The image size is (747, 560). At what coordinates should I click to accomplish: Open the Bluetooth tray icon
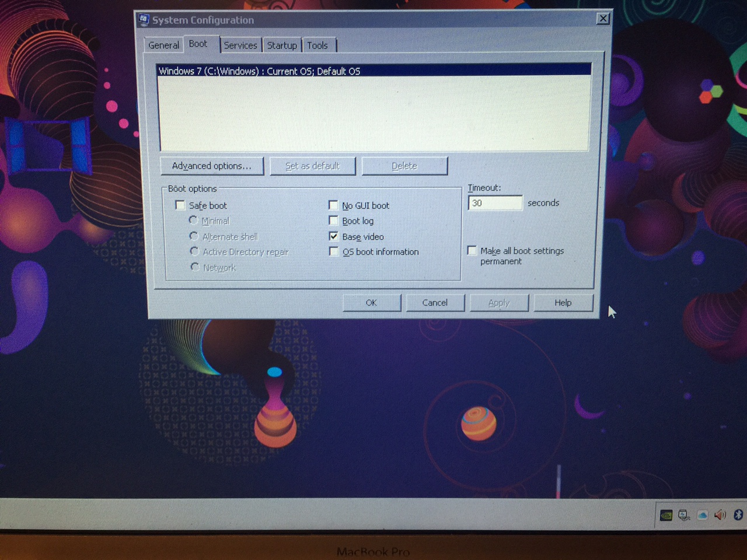tap(738, 514)
